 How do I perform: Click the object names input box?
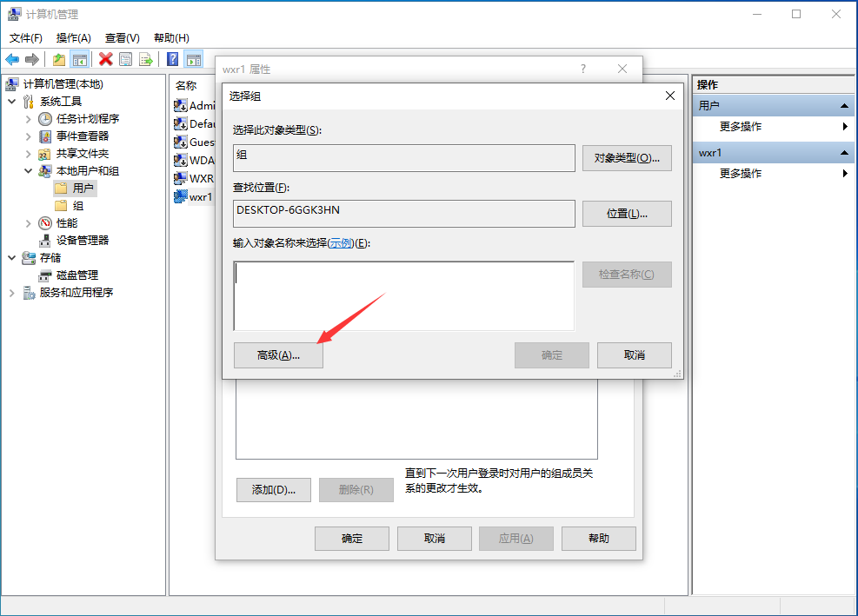click(404, 296)
